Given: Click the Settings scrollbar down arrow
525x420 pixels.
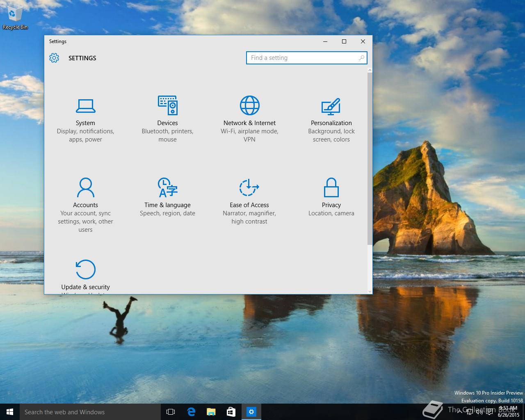Looking at the screenshot, I should [370, 291].
